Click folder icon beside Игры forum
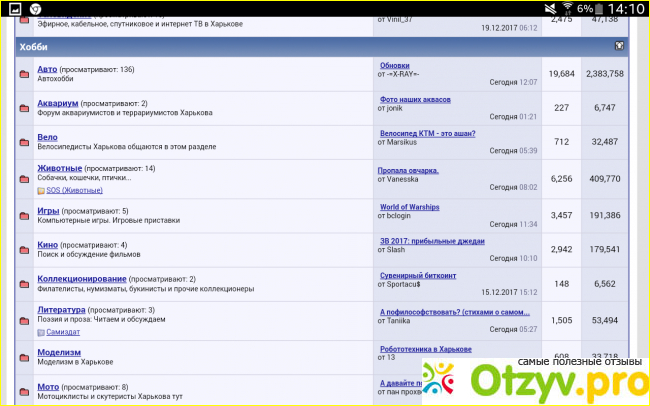The width and height of the screenshot is (650, 406). pos(24,215)
